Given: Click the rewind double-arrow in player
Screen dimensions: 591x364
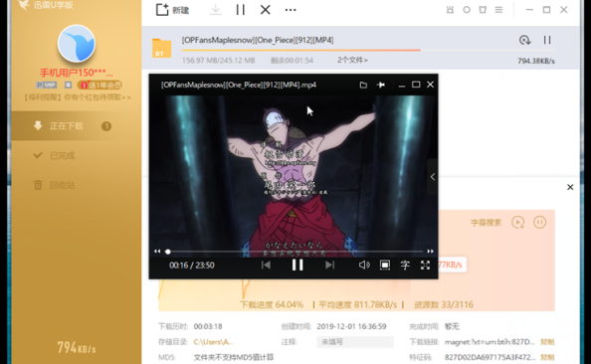Looking at the screenshot, I should (x=157, y=252).
